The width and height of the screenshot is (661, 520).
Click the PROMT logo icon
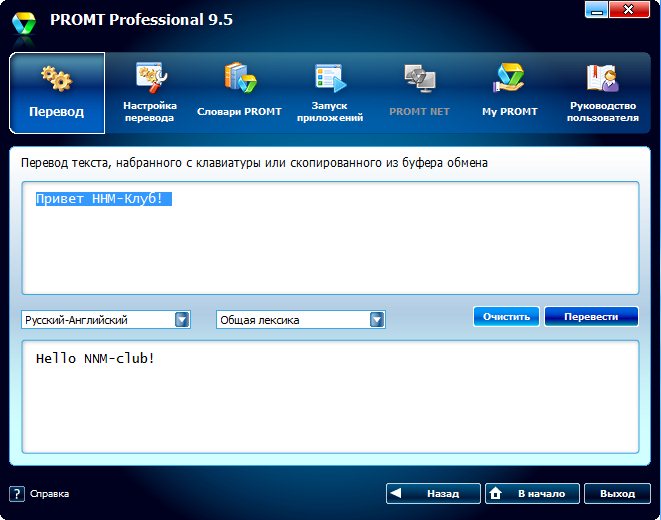pos(24,23)
